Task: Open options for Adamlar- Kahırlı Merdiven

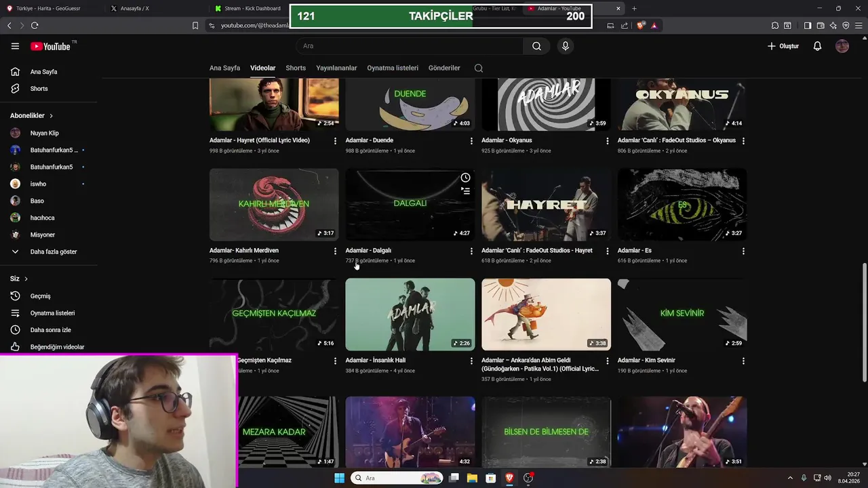Action: coord(335,251)
